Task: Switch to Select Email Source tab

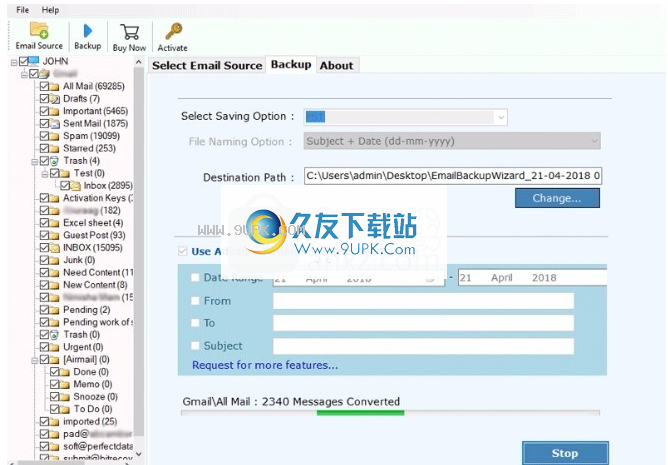Action: 207,66
